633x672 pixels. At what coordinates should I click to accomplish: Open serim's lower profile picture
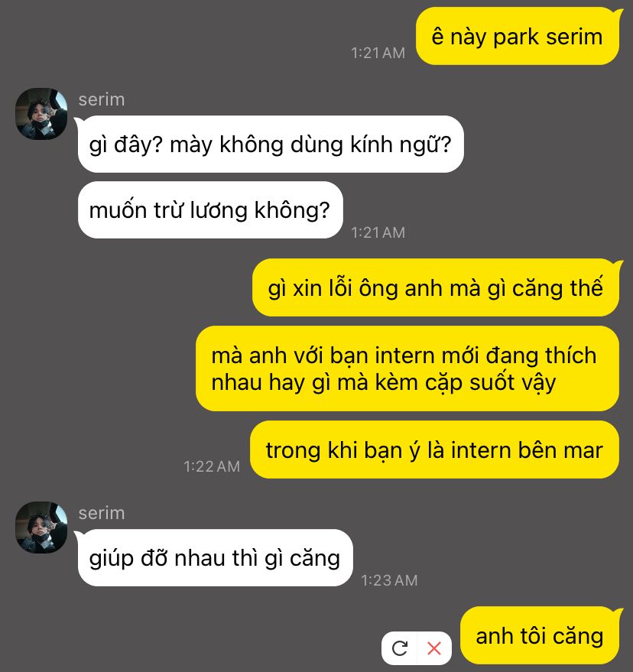click(41, 528)
